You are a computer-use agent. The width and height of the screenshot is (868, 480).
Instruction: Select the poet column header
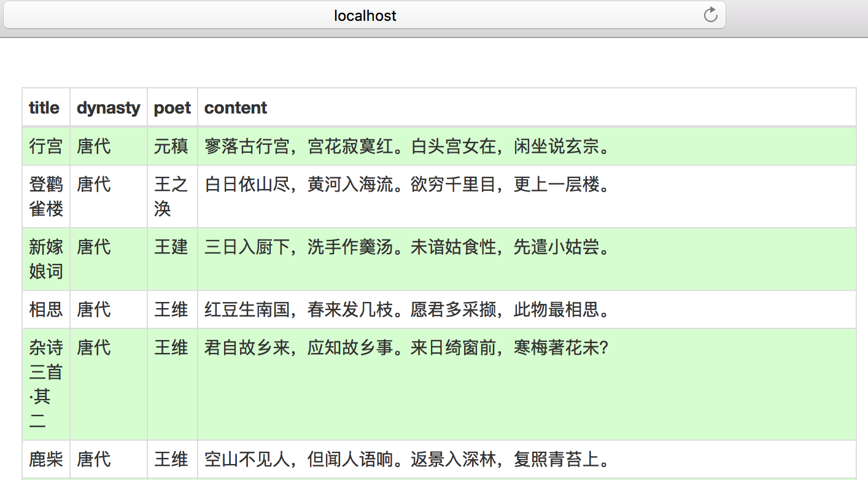coord(172,107)
